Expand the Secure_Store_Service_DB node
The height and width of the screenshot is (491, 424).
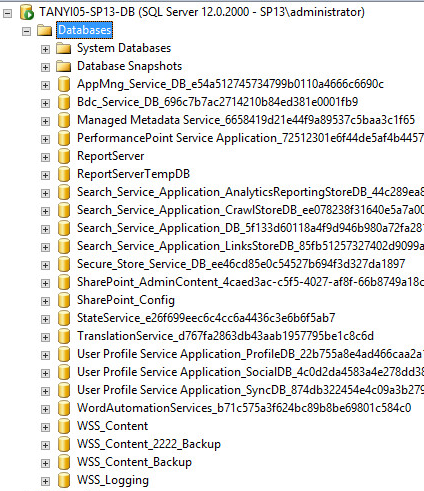click(x=45, y=265)
